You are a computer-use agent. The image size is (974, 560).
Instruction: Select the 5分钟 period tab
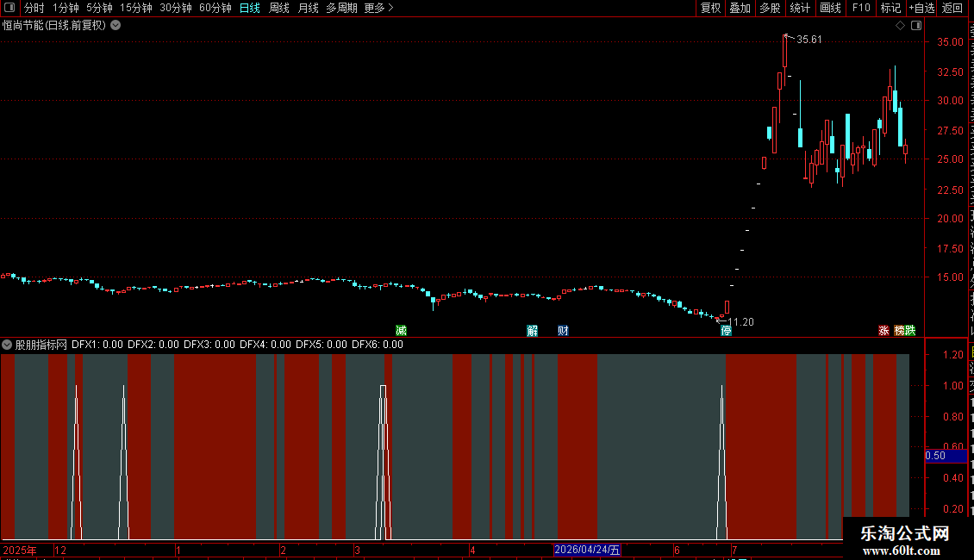pyautogui.click(x=99, y=8)
